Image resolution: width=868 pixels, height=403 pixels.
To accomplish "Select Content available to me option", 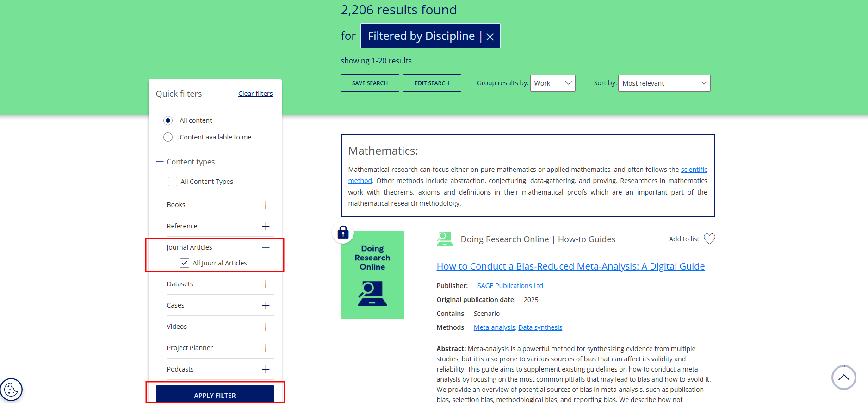I will click(x=168, y=137).
